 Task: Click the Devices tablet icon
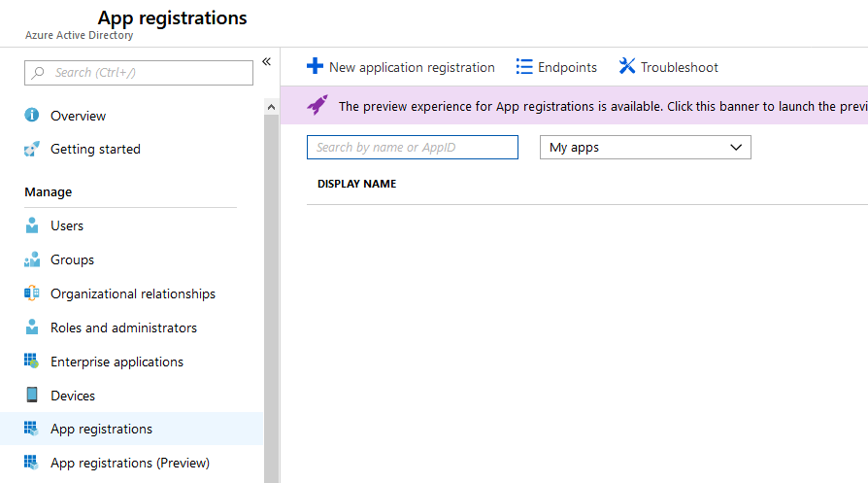(x=32, y=396)
